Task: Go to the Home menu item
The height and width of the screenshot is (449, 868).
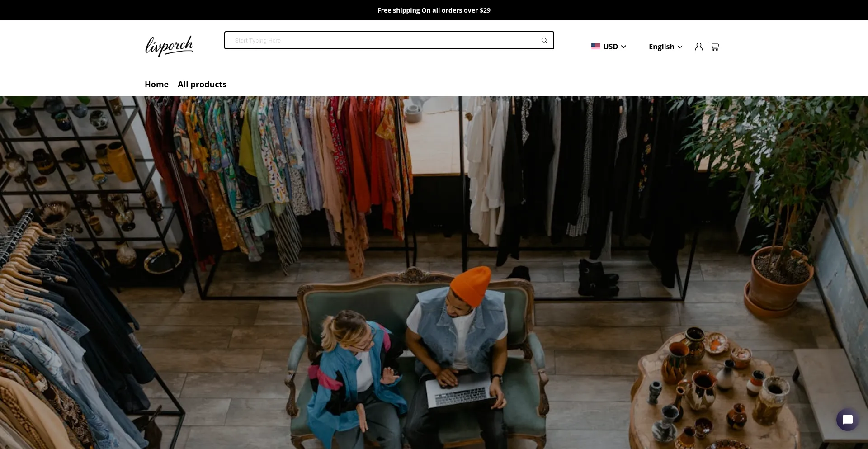Action: click(x=156, y=84)
